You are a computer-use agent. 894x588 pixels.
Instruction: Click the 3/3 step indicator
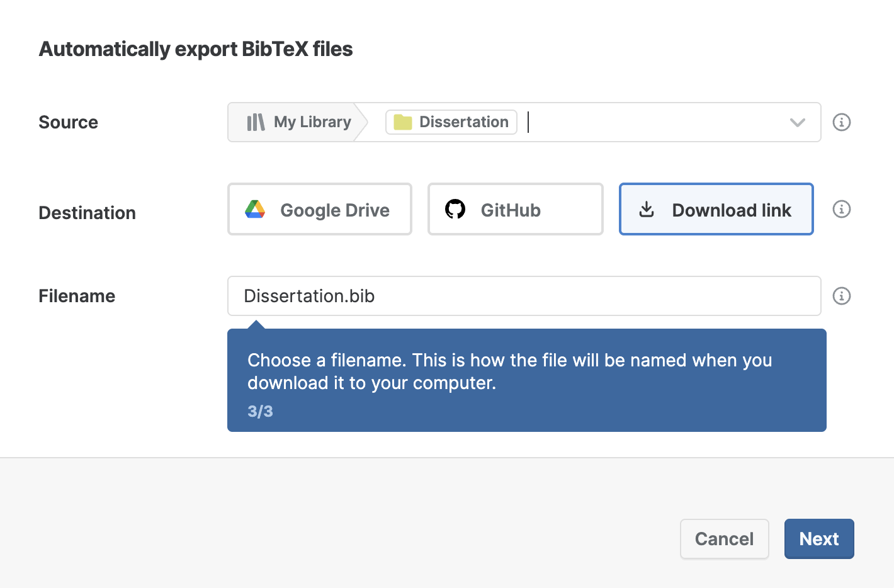point(260,412)
